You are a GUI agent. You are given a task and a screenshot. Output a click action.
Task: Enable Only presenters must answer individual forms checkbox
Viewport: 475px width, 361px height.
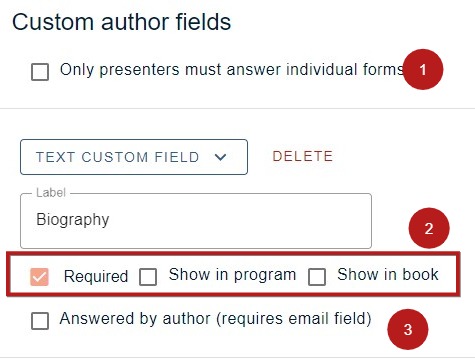pos(40,72)
